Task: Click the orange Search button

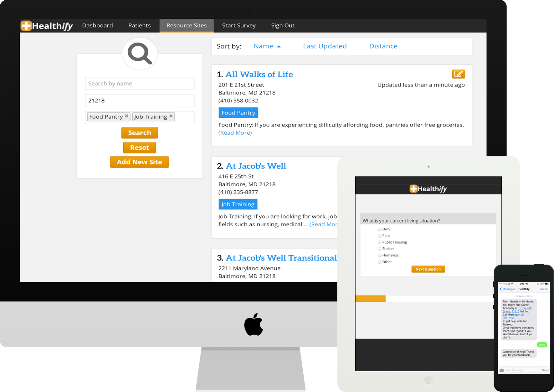Action: 140,133
